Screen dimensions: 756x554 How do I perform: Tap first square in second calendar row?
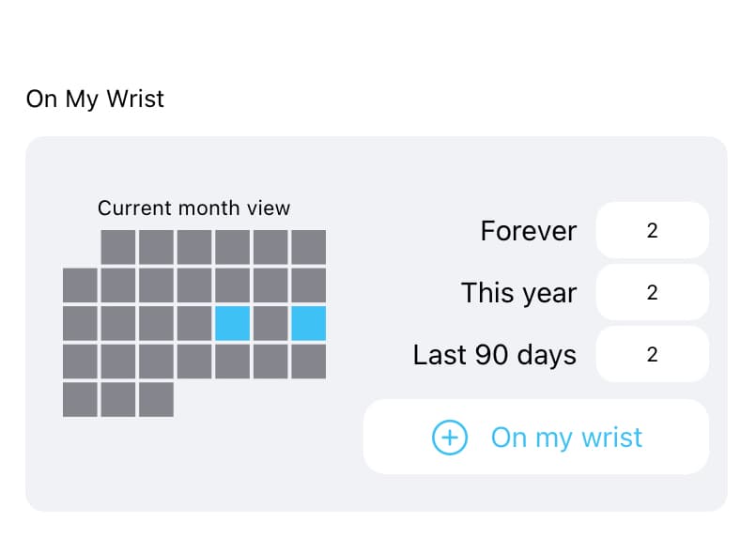(80, 285)
